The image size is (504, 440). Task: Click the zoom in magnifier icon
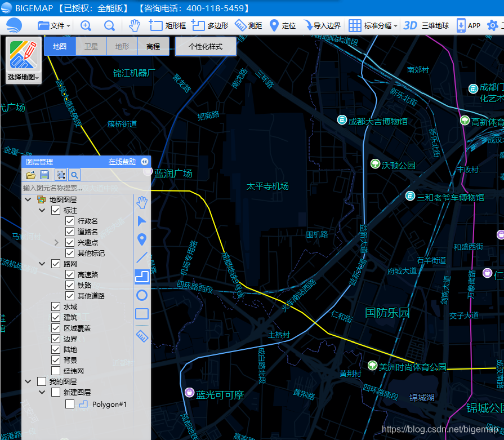coord(86,25)
